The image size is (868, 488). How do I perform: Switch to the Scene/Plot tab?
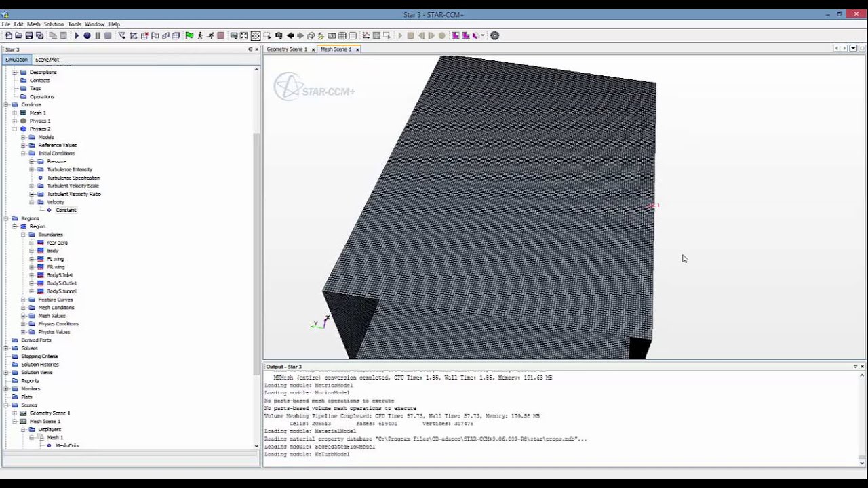[x=47, y=60]
